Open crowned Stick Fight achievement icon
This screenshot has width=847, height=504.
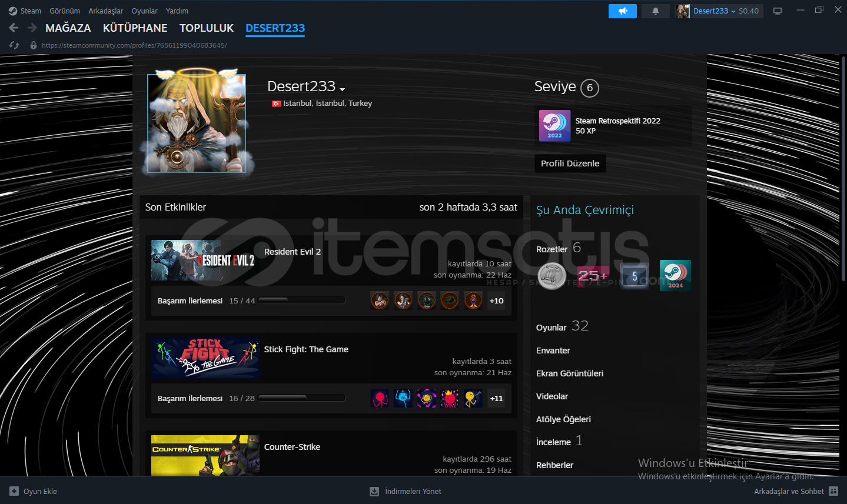pyautogui.click(x=450, y=398)
